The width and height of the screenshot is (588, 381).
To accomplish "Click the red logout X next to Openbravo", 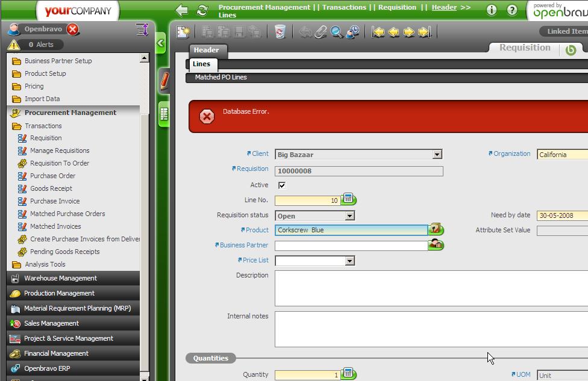I will [x=73, y=29].
